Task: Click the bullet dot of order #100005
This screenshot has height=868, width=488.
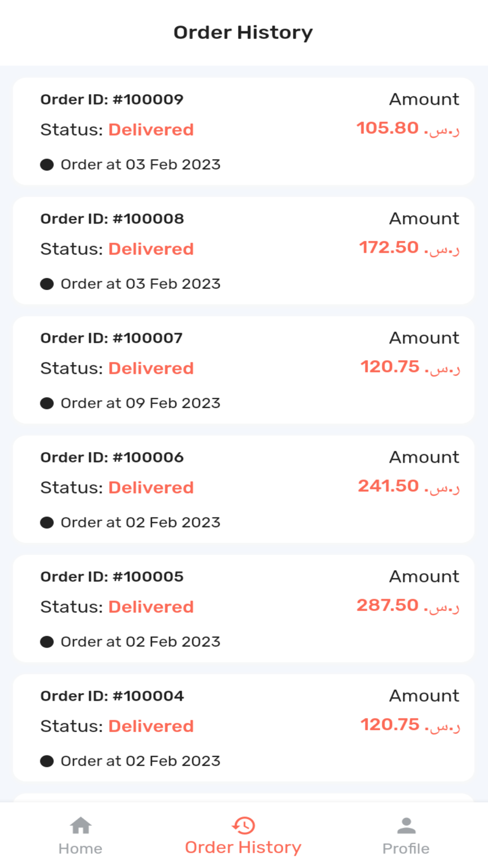Action: click(x=47, y=642)
